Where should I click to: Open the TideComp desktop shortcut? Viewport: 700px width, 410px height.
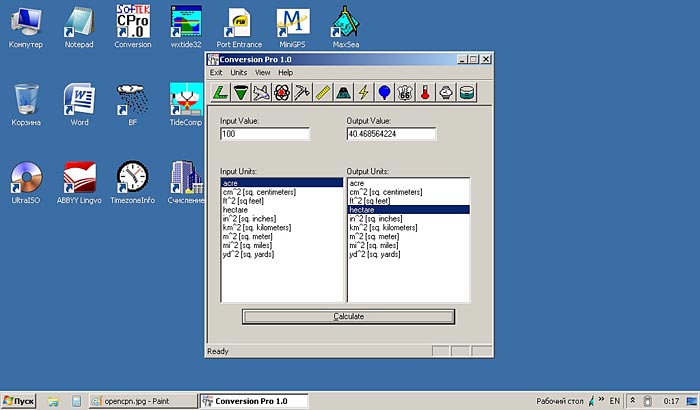pos(186,105)
